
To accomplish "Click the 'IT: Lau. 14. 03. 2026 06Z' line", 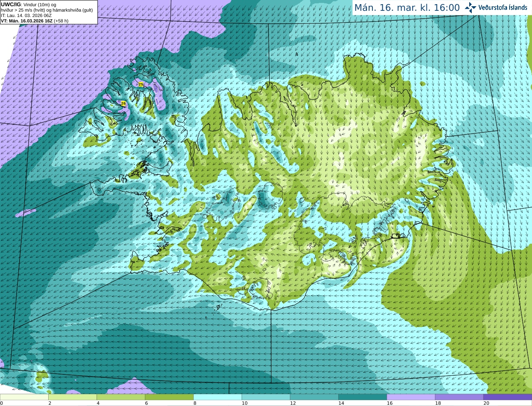I will tap(26, 15).
